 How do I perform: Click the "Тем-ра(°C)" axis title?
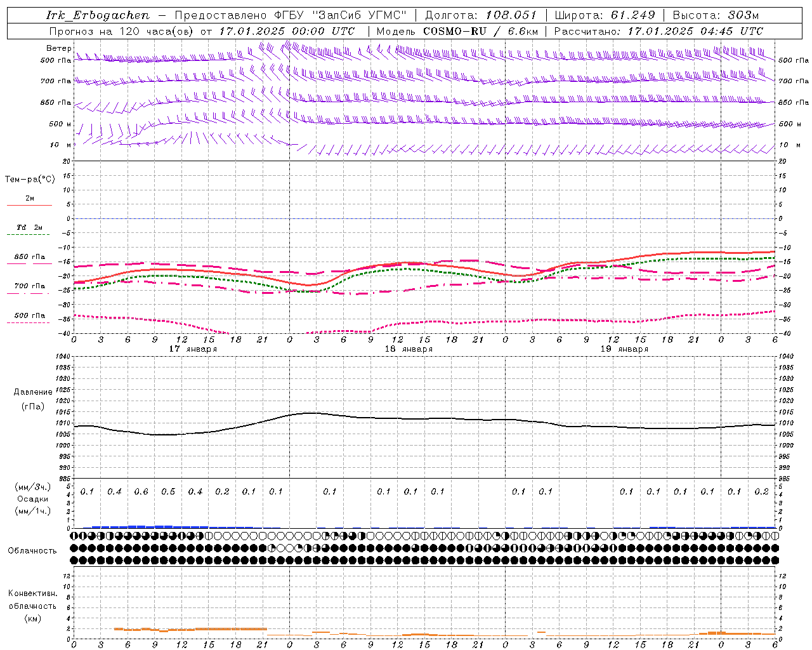pos(30,180)
